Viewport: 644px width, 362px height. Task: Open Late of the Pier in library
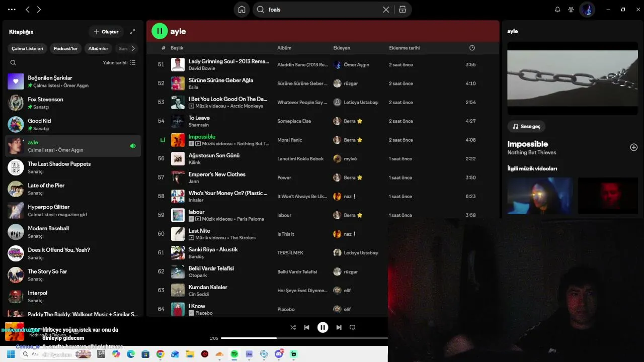[73, 189]
